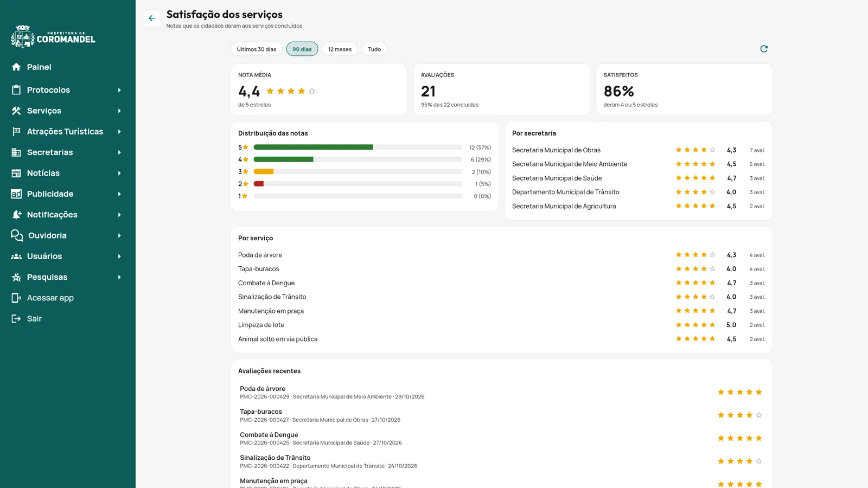Open Painel in the sidebar
The height and width of the screenshot is (488, 868).
tap(39, 67)
